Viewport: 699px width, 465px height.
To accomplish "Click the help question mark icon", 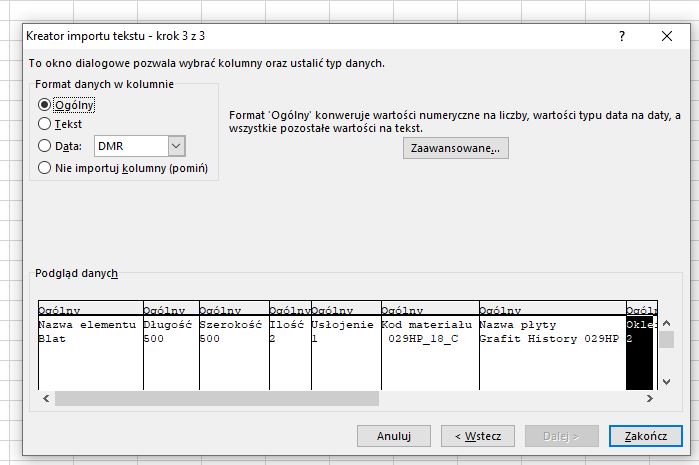I will tap(622, 36).
